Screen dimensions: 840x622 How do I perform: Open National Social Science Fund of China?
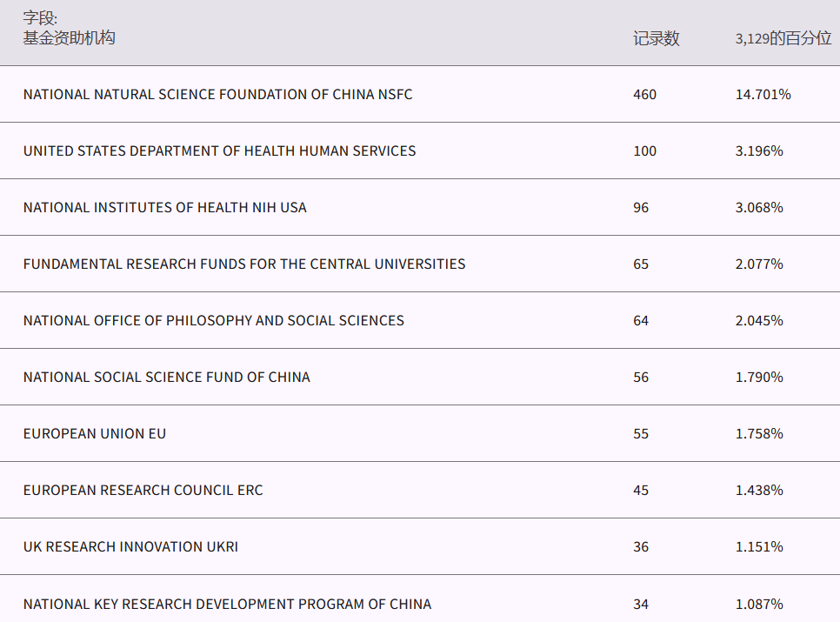coord(166,377)
